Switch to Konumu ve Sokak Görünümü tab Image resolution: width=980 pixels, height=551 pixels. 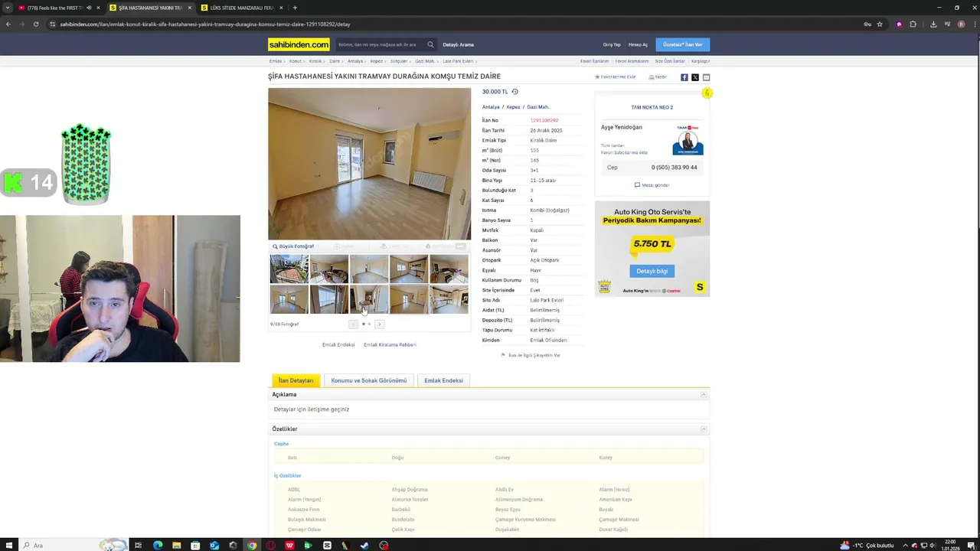pos(369,380)
